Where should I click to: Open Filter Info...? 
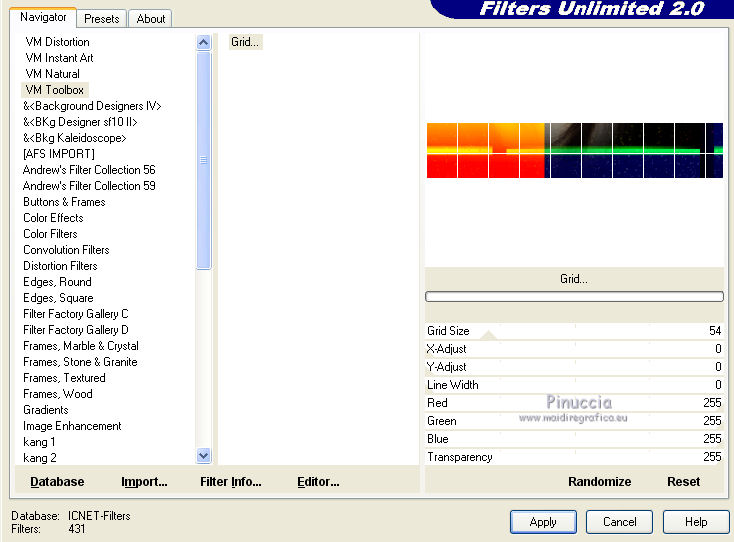tap(231, 482)
